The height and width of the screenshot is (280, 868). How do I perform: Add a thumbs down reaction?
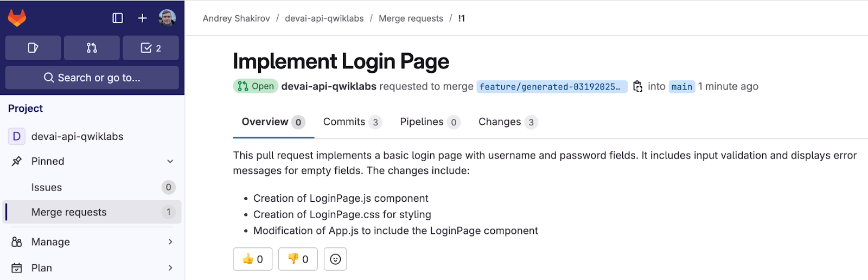[298, 259]
